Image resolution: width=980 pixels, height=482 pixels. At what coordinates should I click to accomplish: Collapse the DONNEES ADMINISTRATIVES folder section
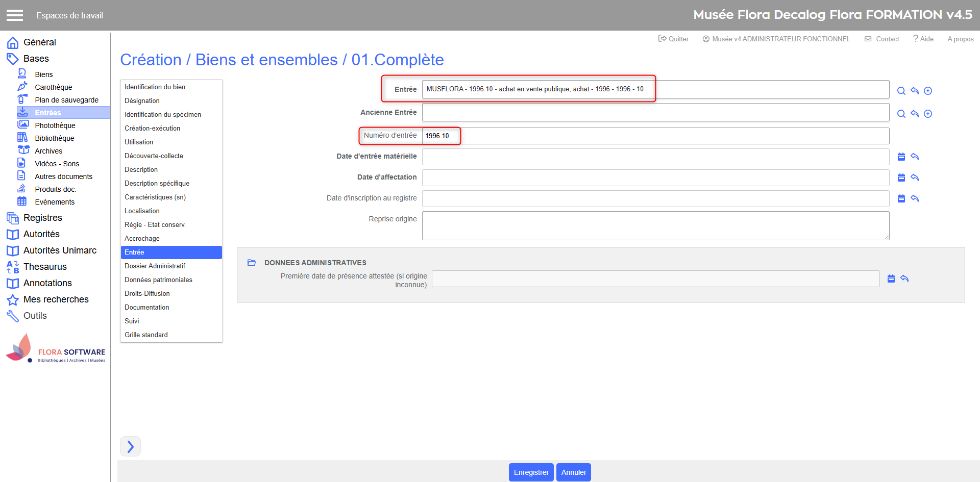click(252, 263)
